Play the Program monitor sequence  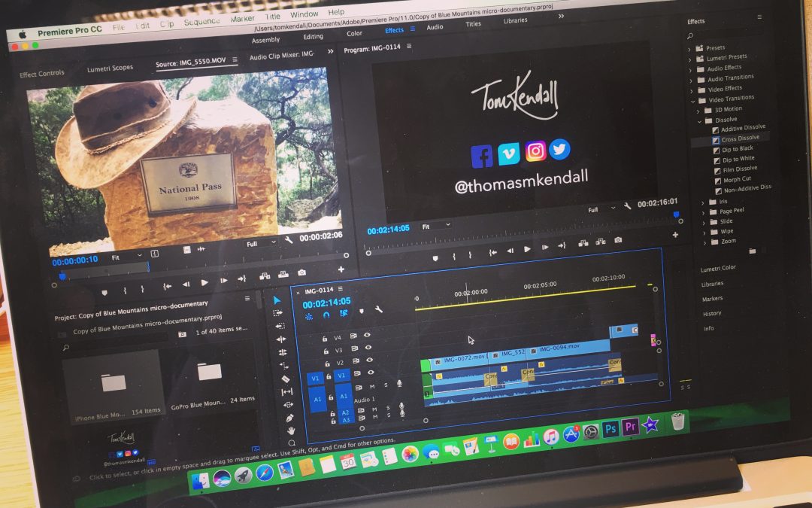(x=527, y=249)
